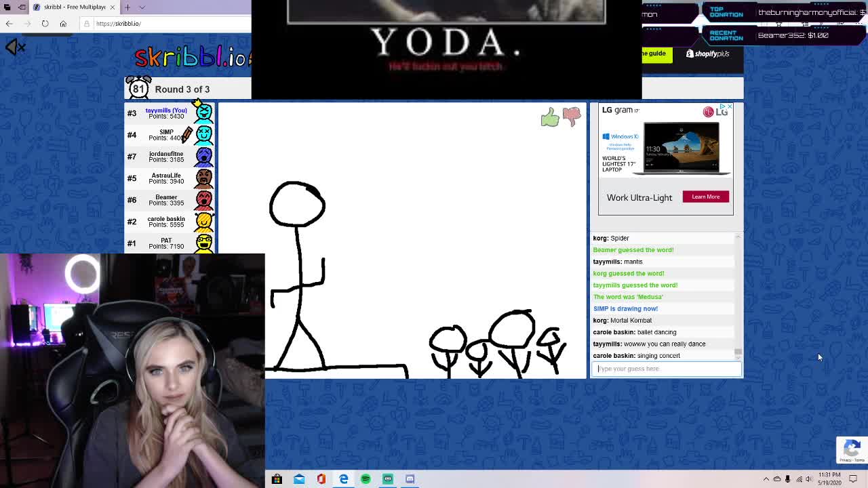868x488 pixels.
Task: Click 'korg: Mortal Kombat' chat message
Action: click(622, 321)
